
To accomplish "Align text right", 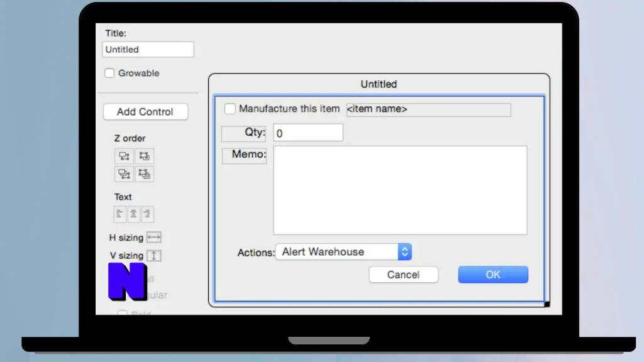I will (147, 214).
